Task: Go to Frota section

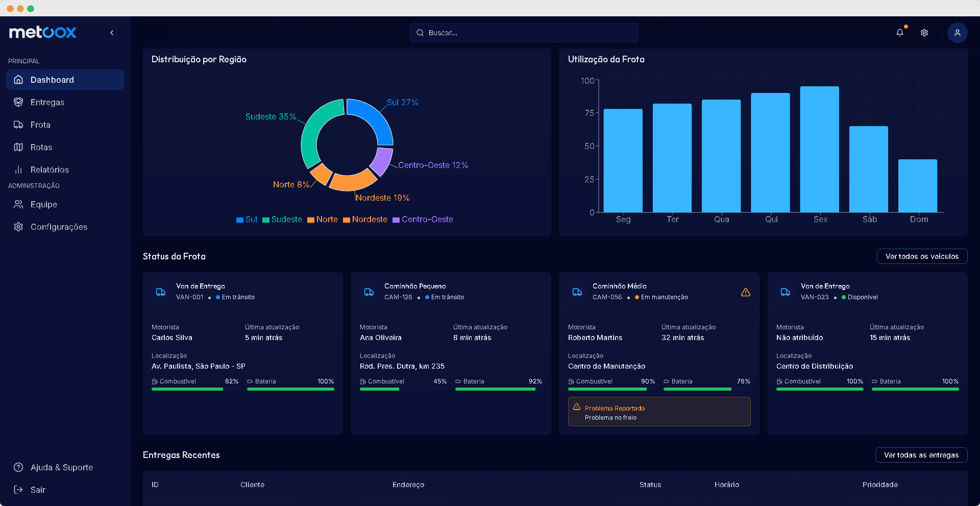Action: click(x=65, y=125)
